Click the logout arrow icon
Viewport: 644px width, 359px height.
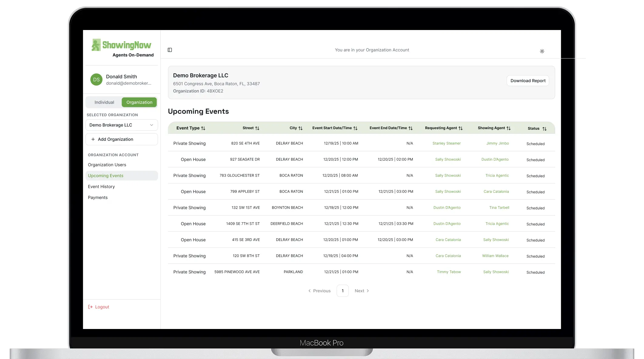(90, 307)
